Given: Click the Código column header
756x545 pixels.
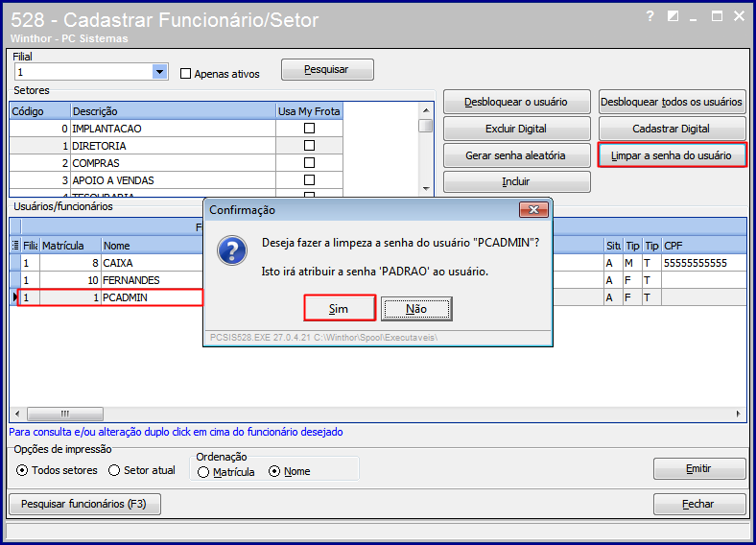Looking at the screenshot, I should pos(40,111).
